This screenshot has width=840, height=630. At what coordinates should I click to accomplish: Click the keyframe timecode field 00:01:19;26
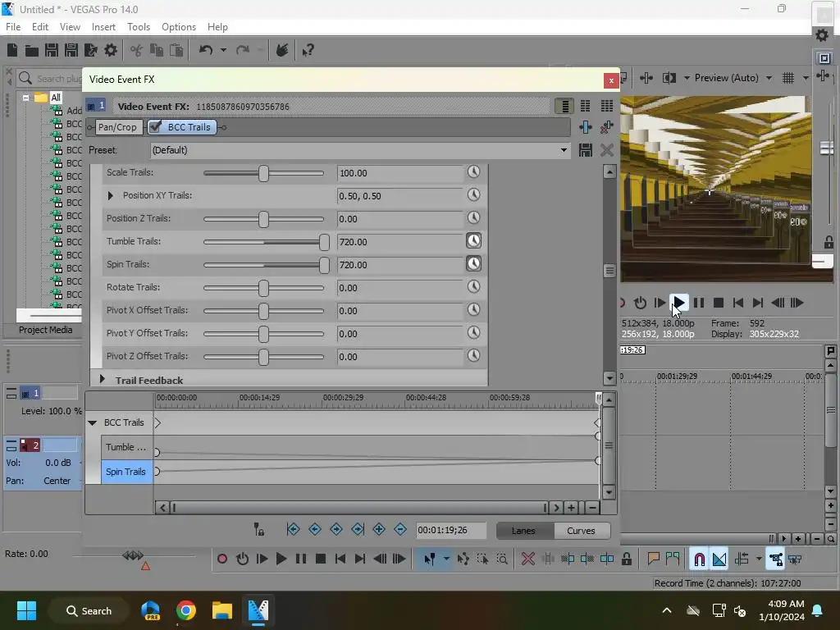(x=451, y=531)
